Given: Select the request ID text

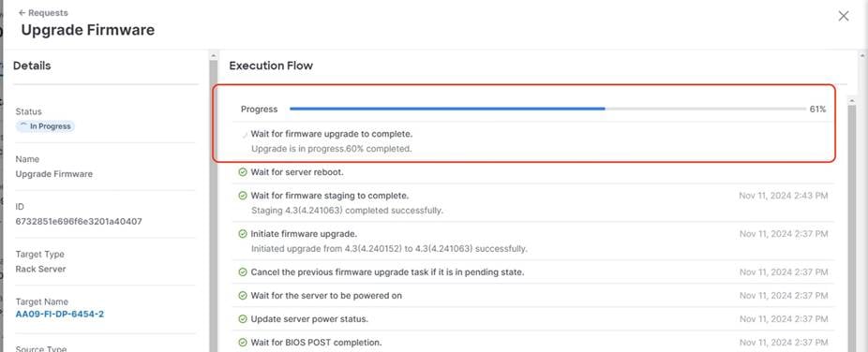Looking at the screenshot, I should pyautogui.click(x=79, y=222).
